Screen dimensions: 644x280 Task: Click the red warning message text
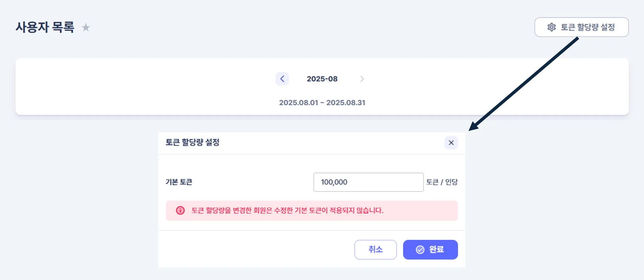click(287, 210)
